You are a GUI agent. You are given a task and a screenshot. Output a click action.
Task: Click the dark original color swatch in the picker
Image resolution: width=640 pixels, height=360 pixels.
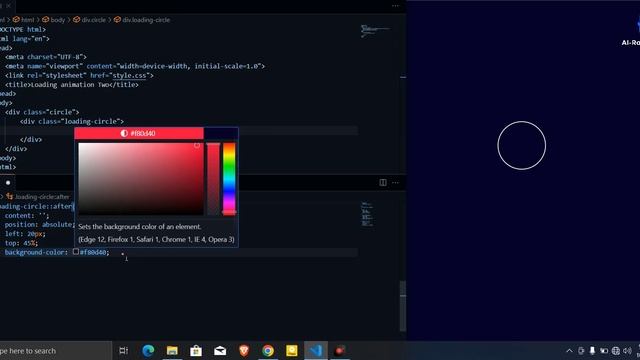coord(221,133)
